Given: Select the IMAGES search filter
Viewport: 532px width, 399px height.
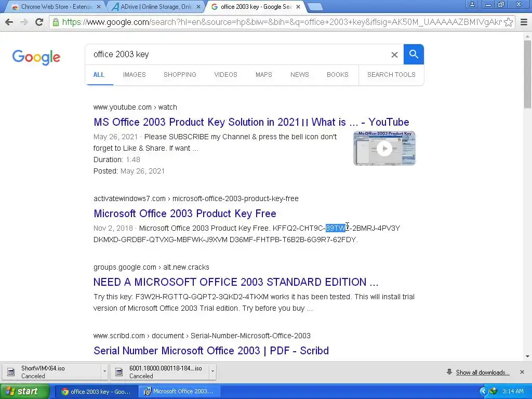Looking at the screenshot, I should pyautogui.click(x=135, y=75).
